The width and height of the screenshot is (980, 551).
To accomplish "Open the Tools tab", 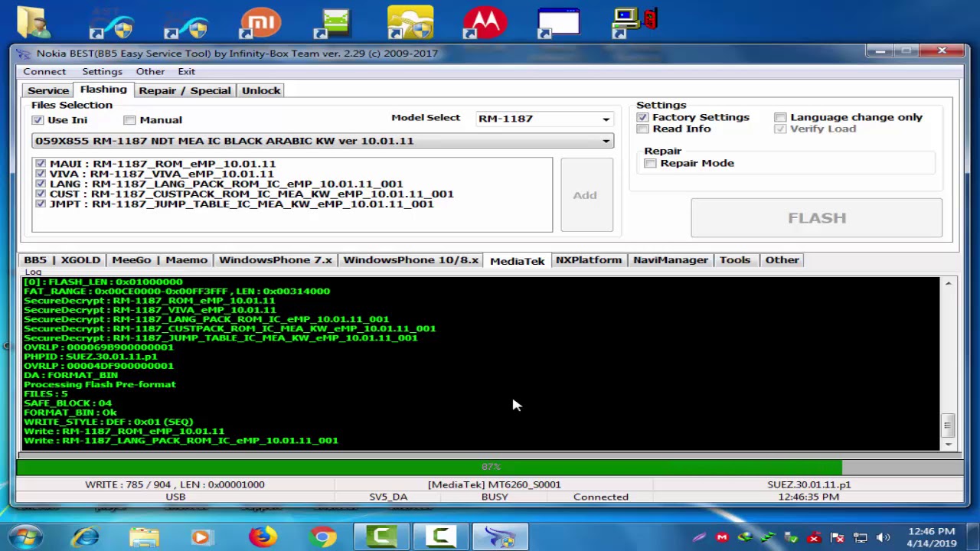I will tap(735, 259).
